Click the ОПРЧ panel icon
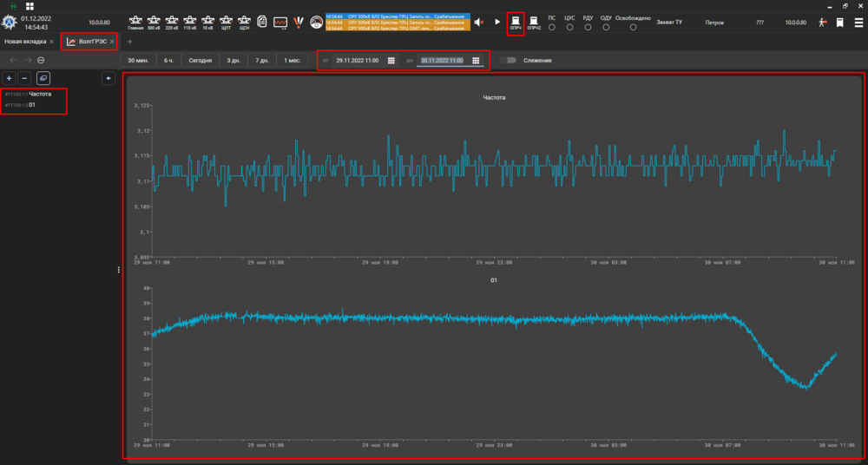 516,20
